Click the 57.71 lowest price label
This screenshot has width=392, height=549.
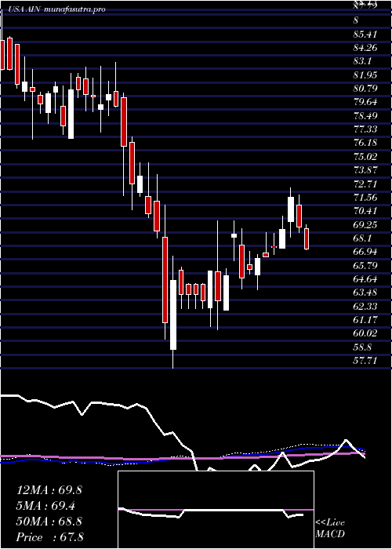tap(365, 361)
